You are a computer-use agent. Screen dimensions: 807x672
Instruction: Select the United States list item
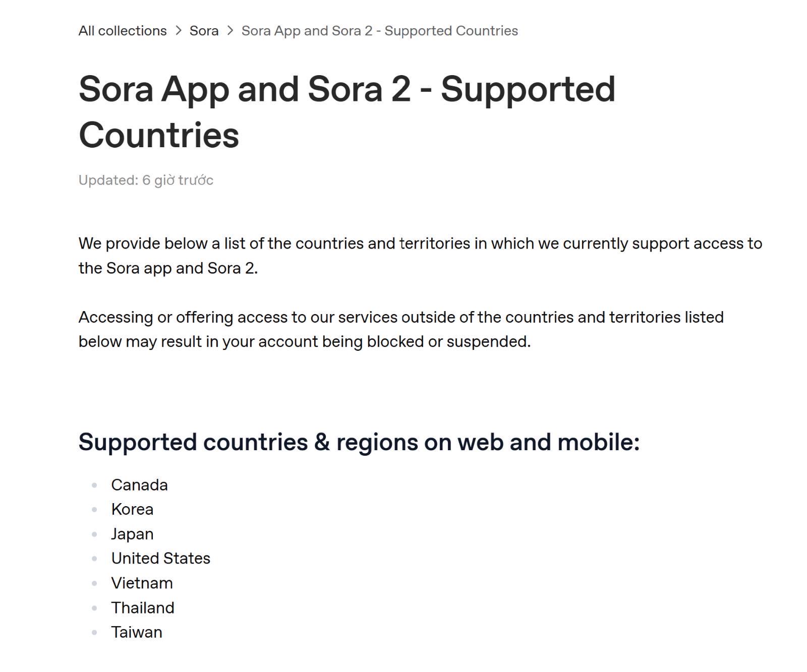tap(160, 559)
